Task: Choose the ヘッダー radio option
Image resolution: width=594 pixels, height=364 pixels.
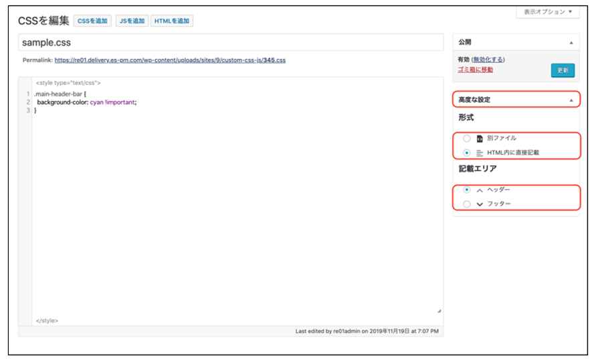Action: point(466,190)
